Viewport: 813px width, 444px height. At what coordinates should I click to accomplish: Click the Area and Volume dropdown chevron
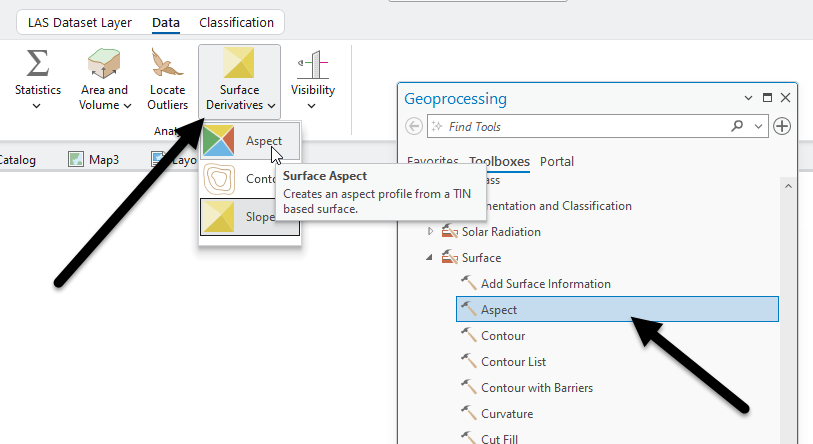(x=127, y=106)
